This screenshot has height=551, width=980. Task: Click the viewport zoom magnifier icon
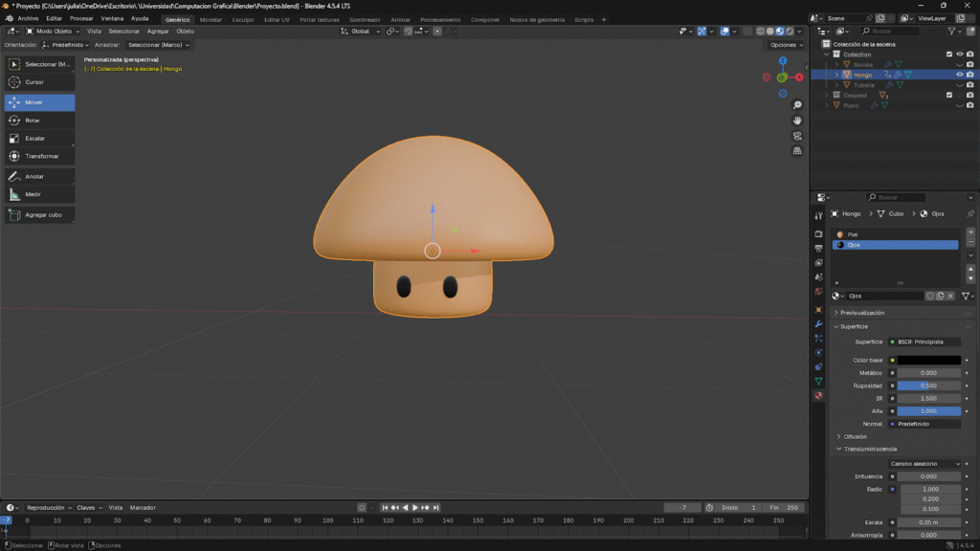797,105
